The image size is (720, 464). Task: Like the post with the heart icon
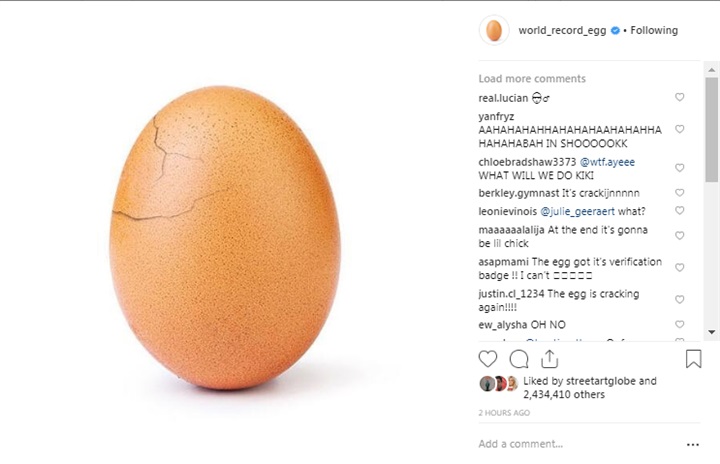(488, 358)
